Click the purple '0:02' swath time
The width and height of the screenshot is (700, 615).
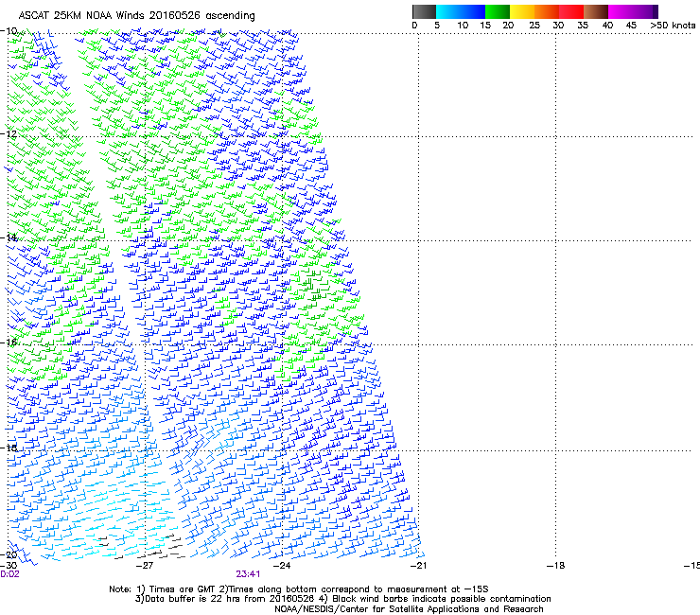[9, 574]
